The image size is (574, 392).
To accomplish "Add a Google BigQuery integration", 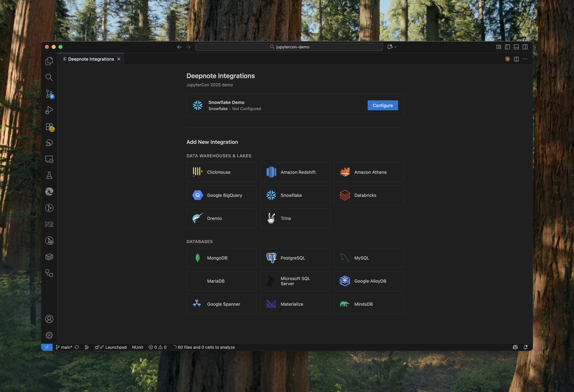I will 221,195.
